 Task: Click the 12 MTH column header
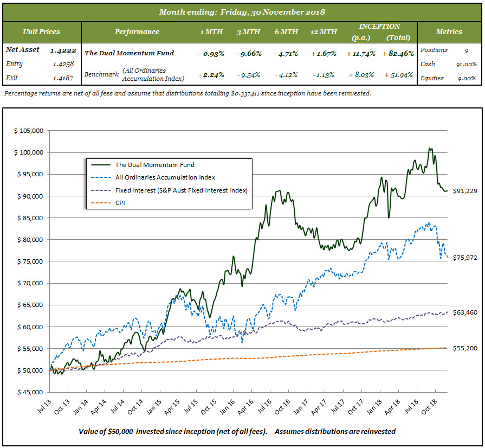pyautogui.click(x=324, y=32)
